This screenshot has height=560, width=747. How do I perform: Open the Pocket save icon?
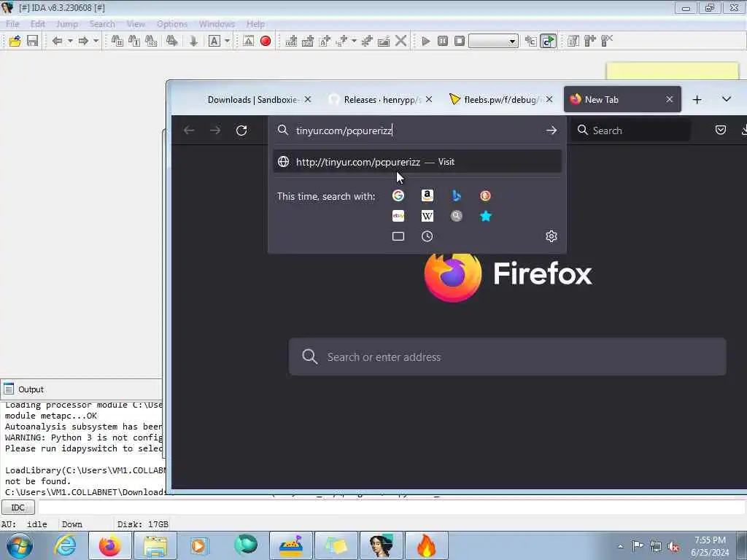click(x=720, y=130)
